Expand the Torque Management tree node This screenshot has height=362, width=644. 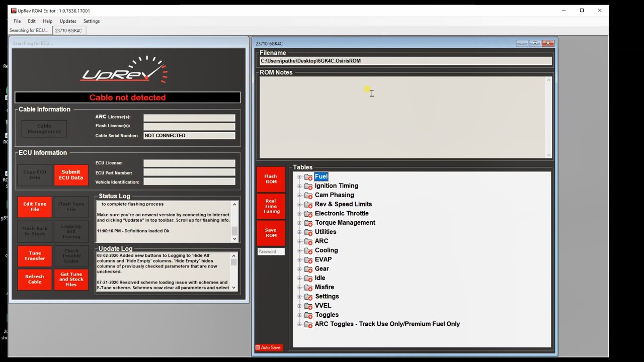299,223
